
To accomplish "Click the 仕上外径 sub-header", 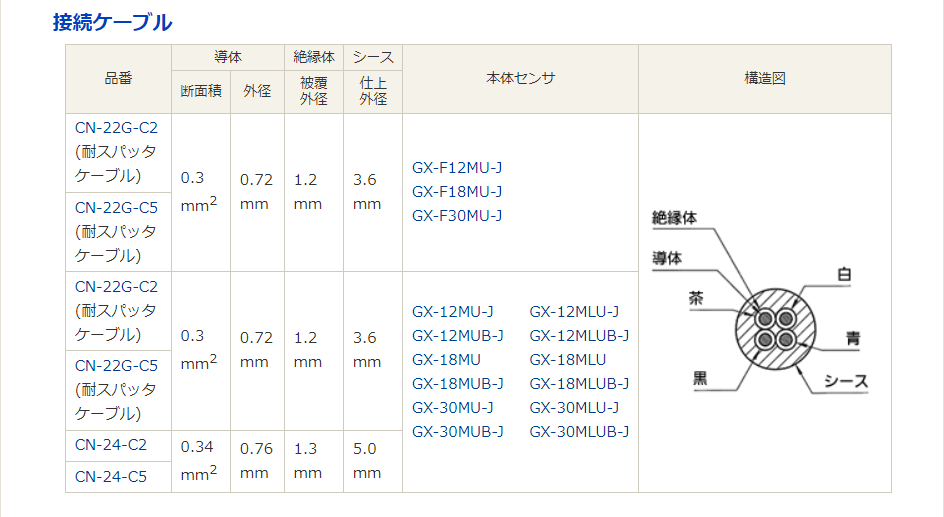I will (373, 91).
